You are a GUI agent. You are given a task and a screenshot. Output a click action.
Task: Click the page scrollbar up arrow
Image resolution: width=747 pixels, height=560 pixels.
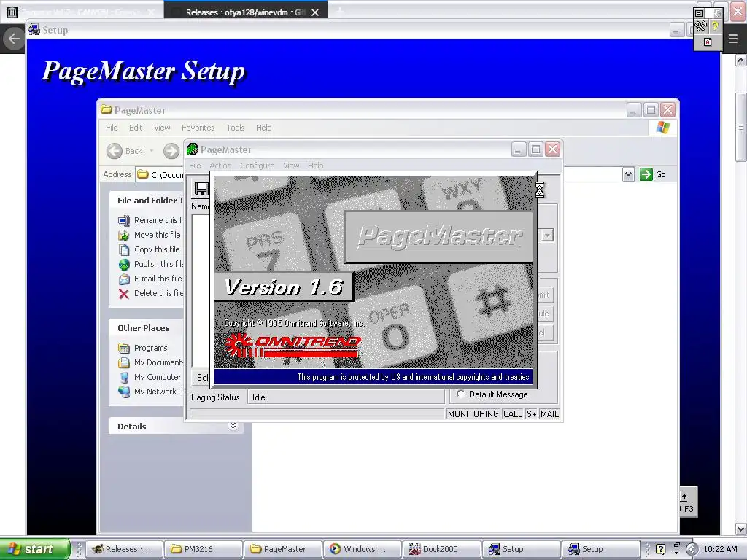tap(741, 61)
